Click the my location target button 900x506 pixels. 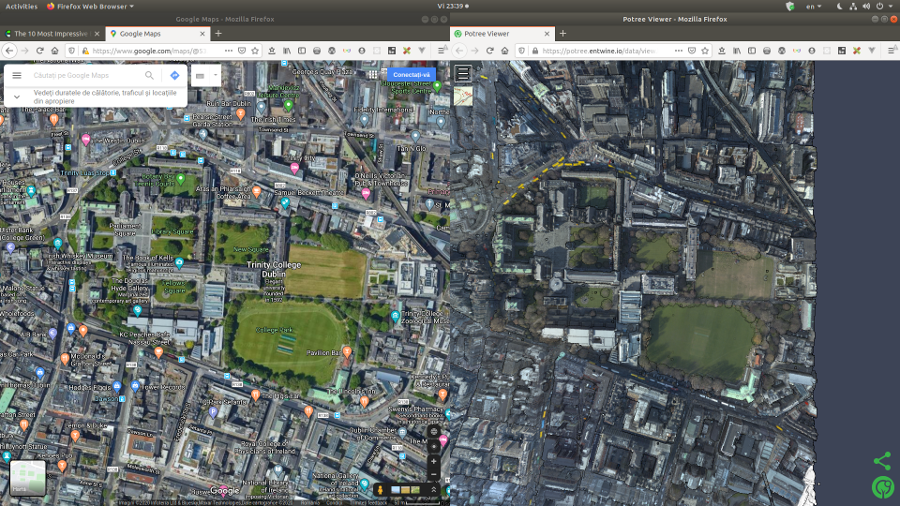tap(434, 446)
